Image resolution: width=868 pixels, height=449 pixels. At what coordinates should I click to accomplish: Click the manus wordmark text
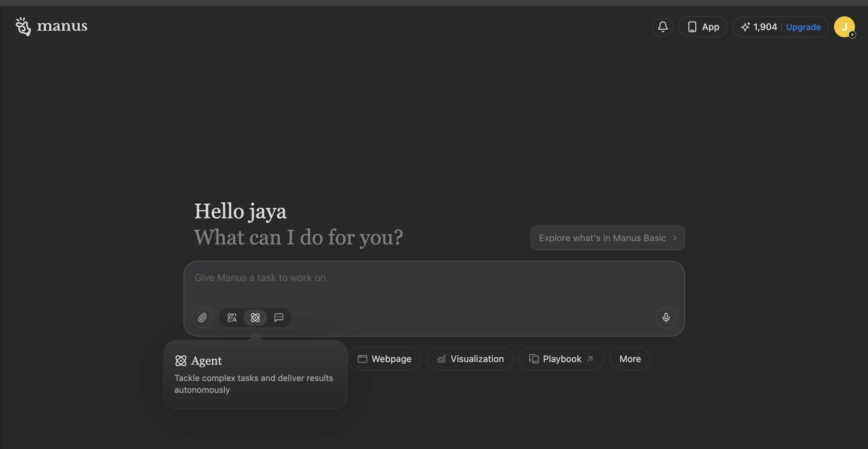click(62, 26)
